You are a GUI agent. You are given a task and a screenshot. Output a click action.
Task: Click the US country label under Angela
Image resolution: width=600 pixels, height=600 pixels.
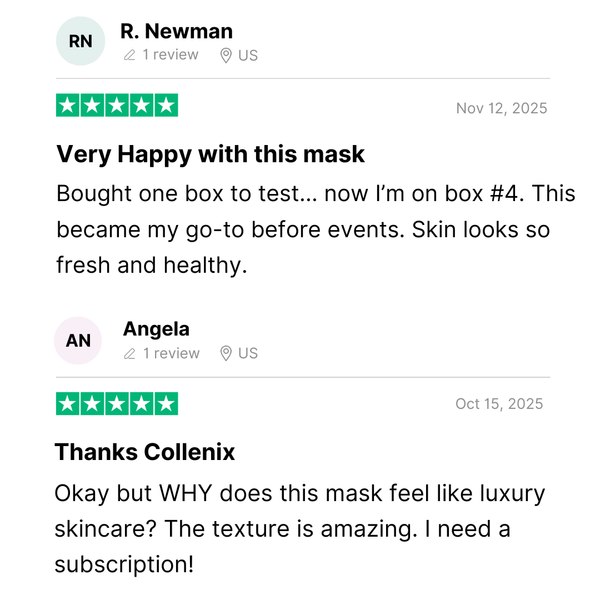(248, 354)
